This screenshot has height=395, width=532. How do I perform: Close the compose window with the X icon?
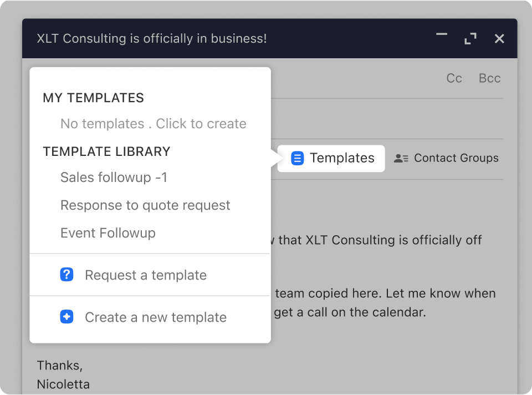[499, 38]
